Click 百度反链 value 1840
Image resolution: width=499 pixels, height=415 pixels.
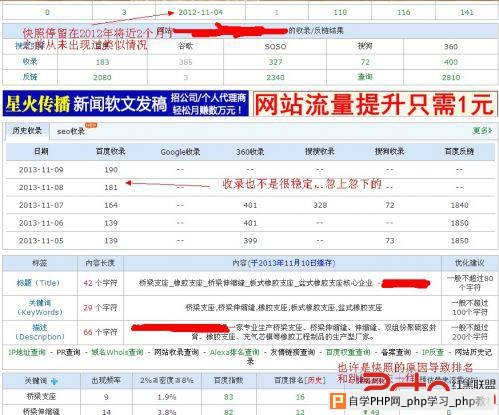[460, 205]
